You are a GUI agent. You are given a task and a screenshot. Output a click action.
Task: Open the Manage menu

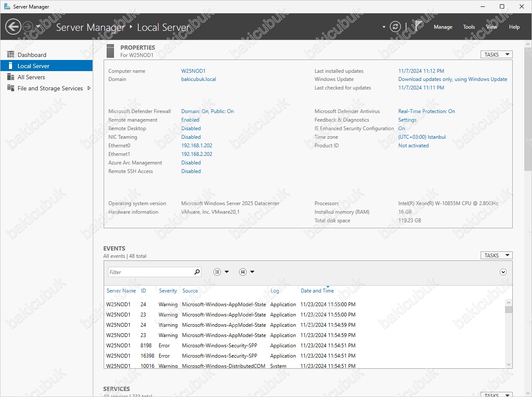click(443, 27)
